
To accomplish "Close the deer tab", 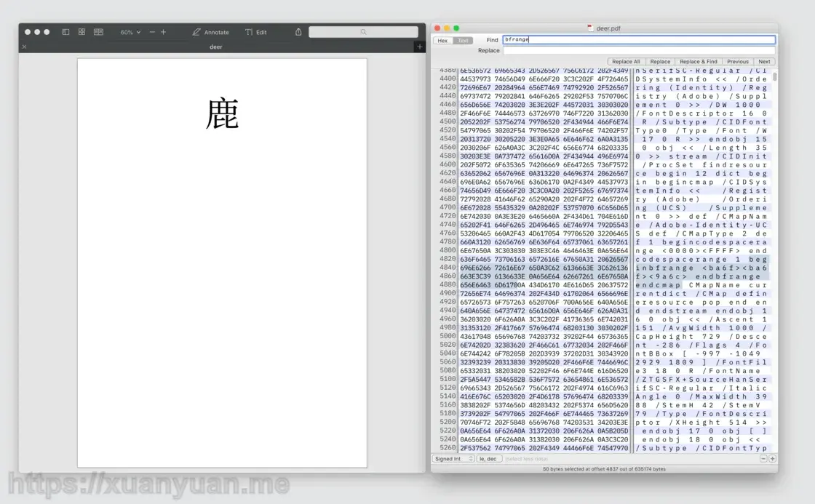I will 24,47.
